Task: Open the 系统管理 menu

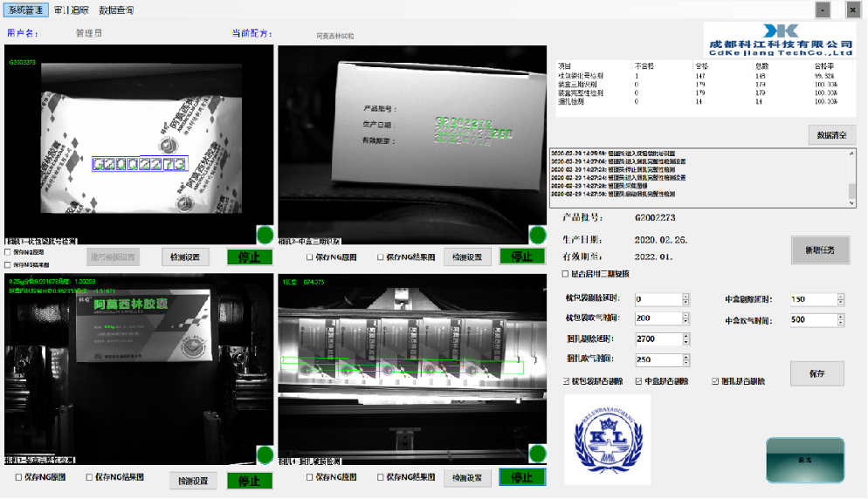Action: point(25,10)
